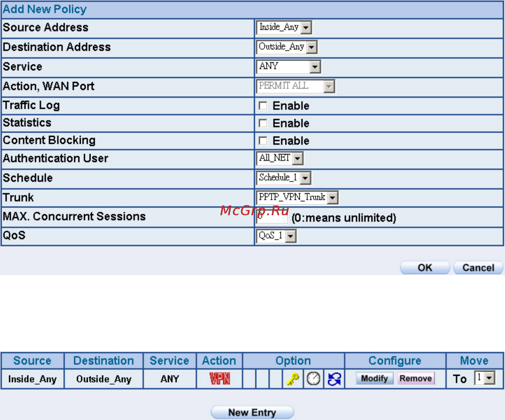Click the Move column header
Screen dimensions: 505x420
coord(474,361)
